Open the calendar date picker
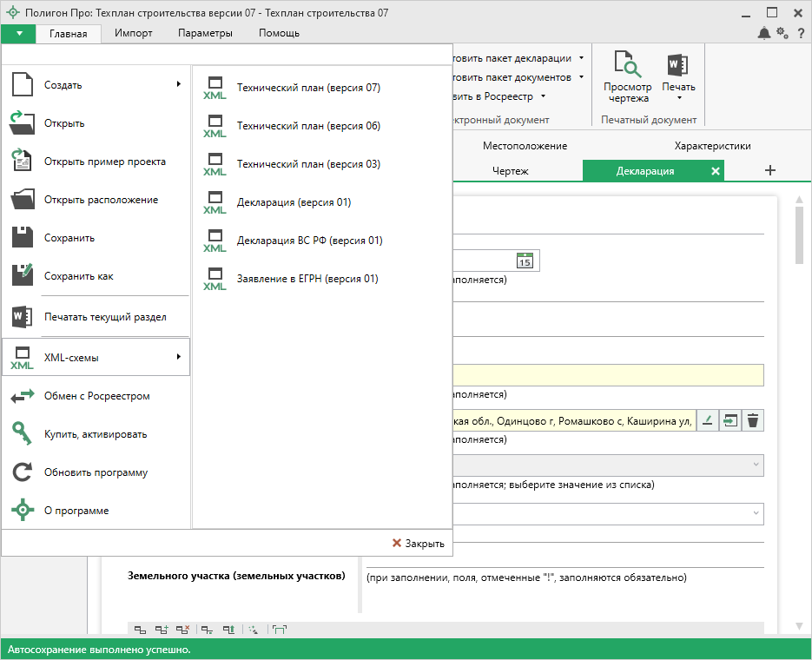Screen dimensions: 812x660 click(x=525, y=261)
